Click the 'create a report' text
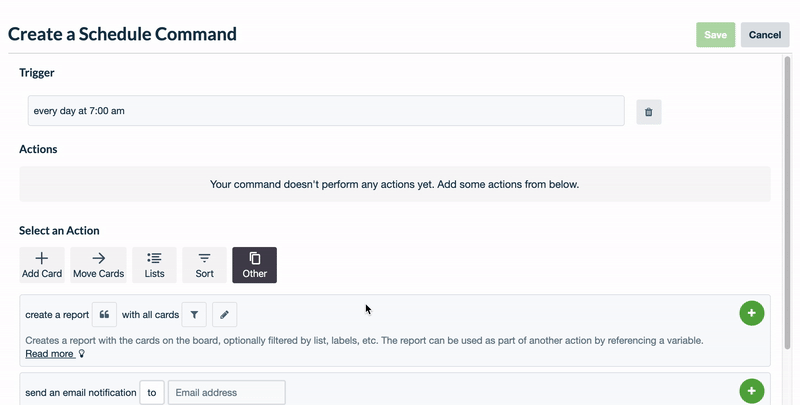The image size is (800, 405). pos(57,315)
